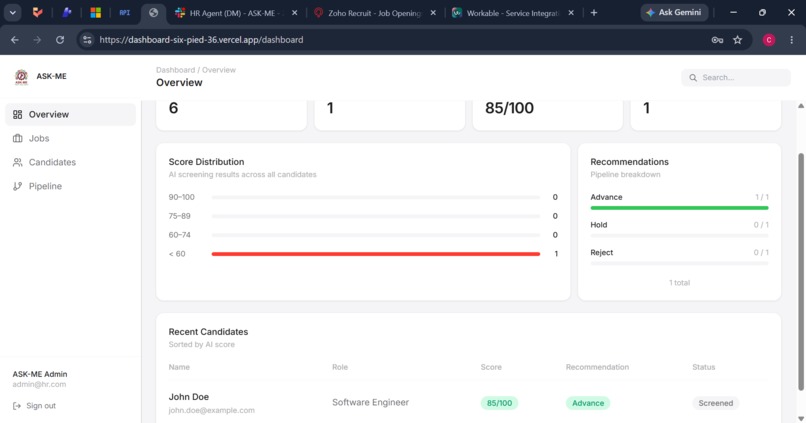
Task: Open the Chrome profile avatar
Action: 769,40
